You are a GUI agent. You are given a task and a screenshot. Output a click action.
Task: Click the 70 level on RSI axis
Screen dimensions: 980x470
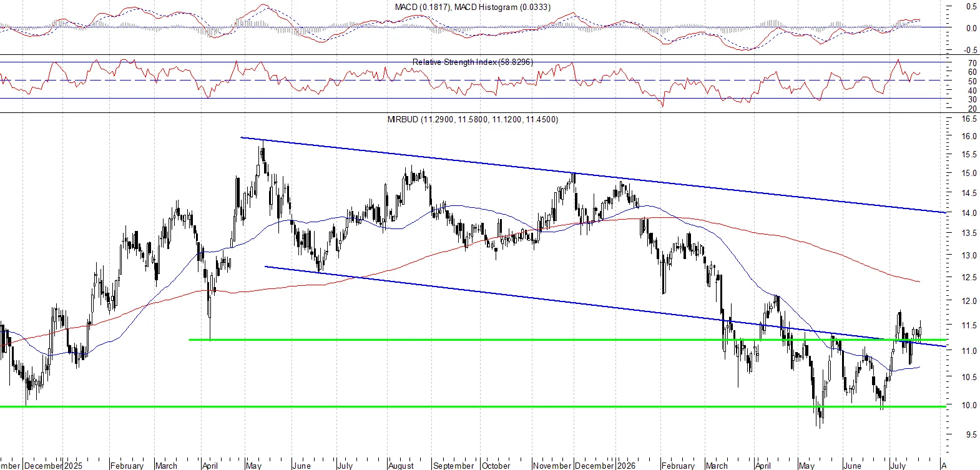[973, 63]
